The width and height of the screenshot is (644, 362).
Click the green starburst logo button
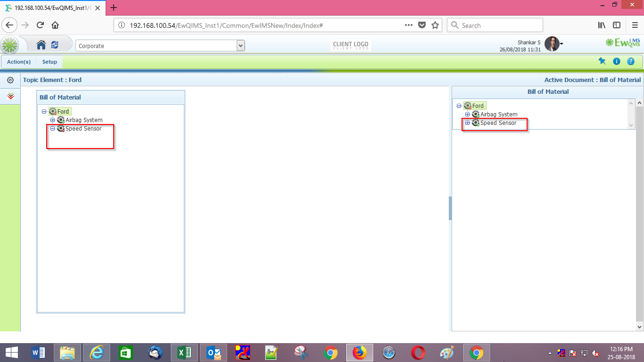9,45
